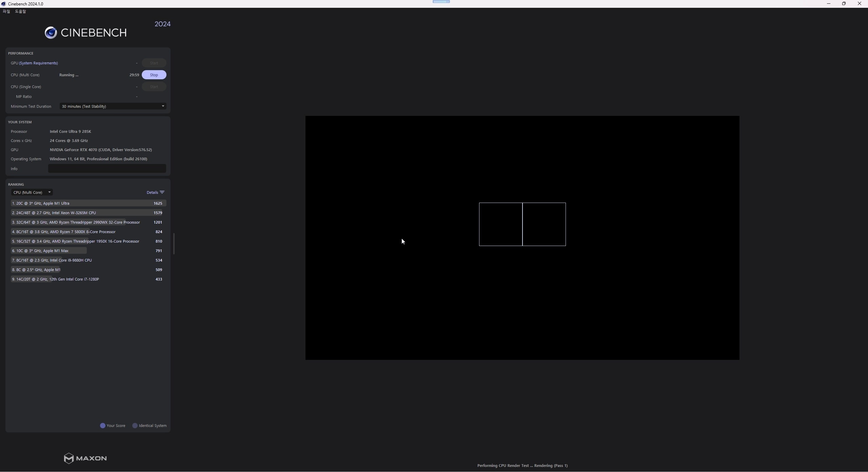The height and width of the screenshot is (472, 868).
Task: Select the Apple M1 Ultra ranking entry
Action: tap(88, 203)
